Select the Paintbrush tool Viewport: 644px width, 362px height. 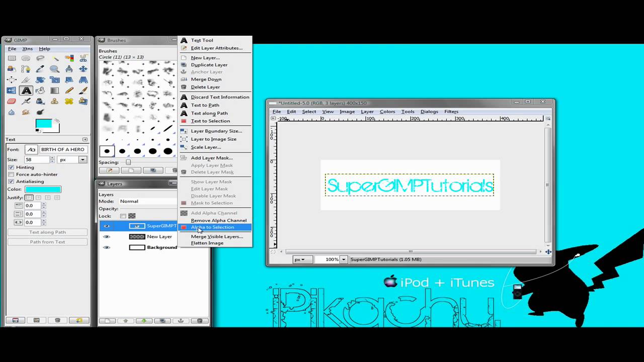click(83, 90)
